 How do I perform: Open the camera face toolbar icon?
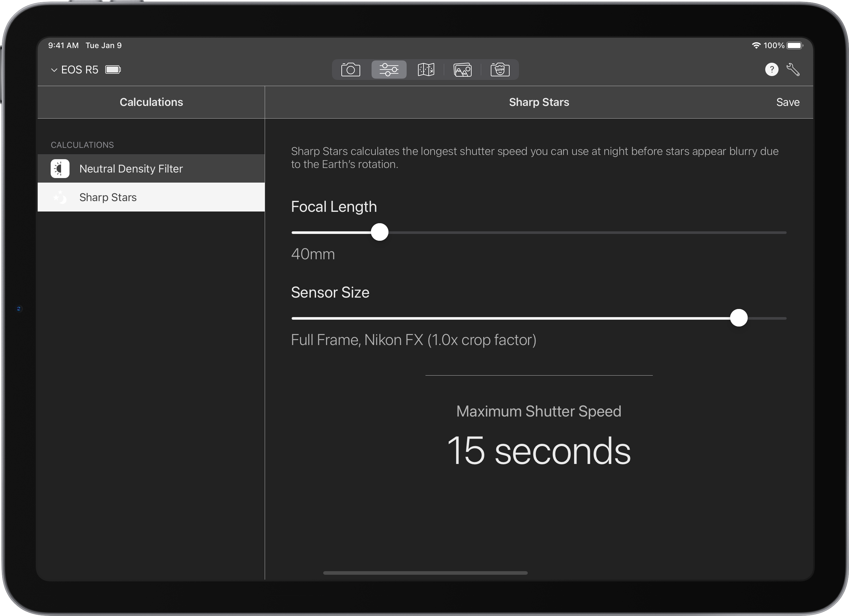tap(500, 70)
